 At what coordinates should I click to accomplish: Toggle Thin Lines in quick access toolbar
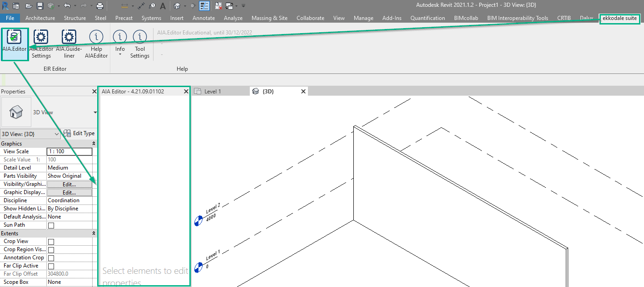pyautogui.click(x=204, y=6)
